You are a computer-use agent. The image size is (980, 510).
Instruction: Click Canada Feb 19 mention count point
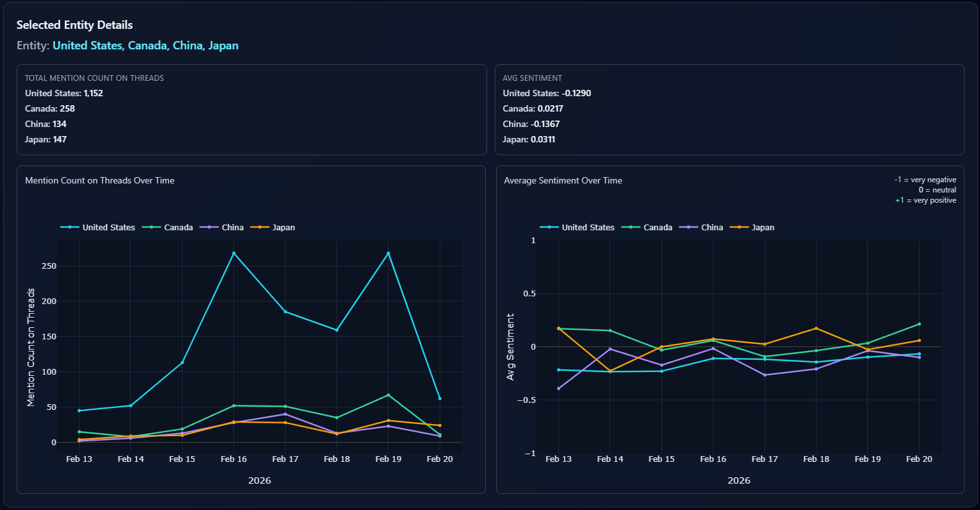coord(388,395)
